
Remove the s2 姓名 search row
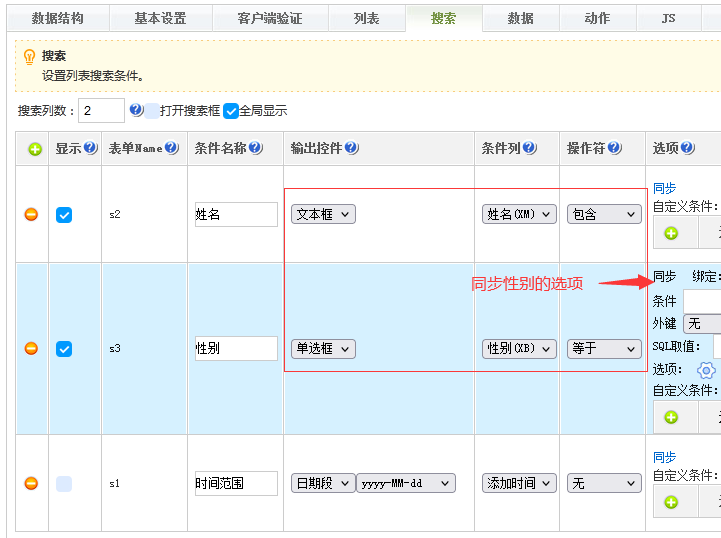point(31,214)
